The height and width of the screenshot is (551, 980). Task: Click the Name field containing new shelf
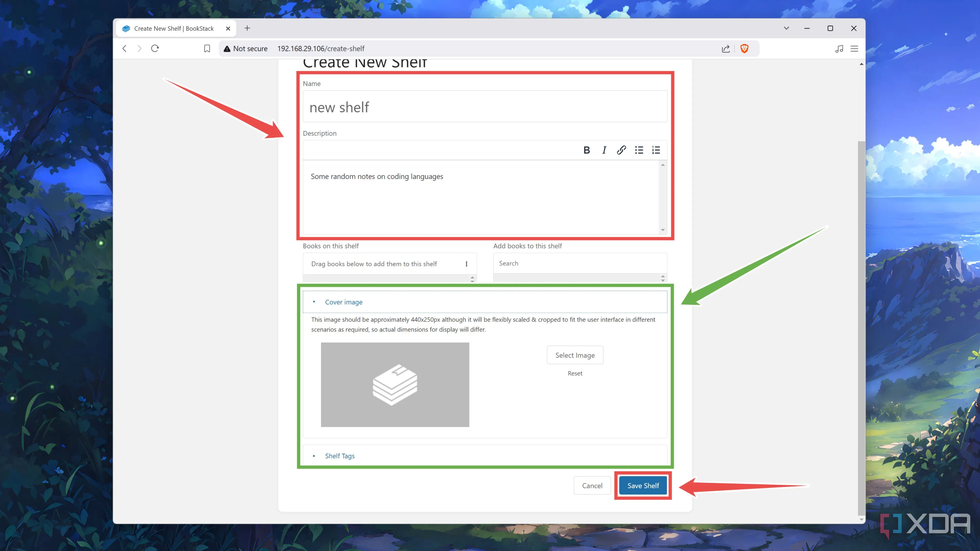click(x=485, y=106)
